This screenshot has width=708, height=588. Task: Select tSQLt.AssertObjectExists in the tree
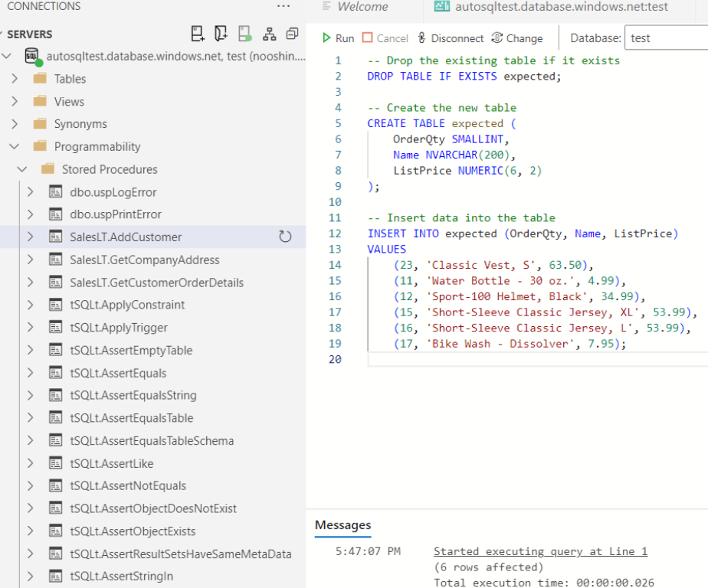click(133, 531)
